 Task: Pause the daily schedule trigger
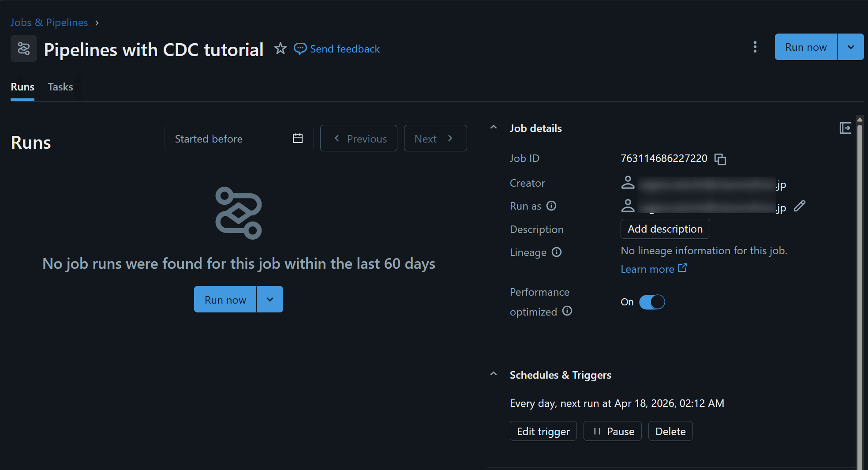point(612,431)
